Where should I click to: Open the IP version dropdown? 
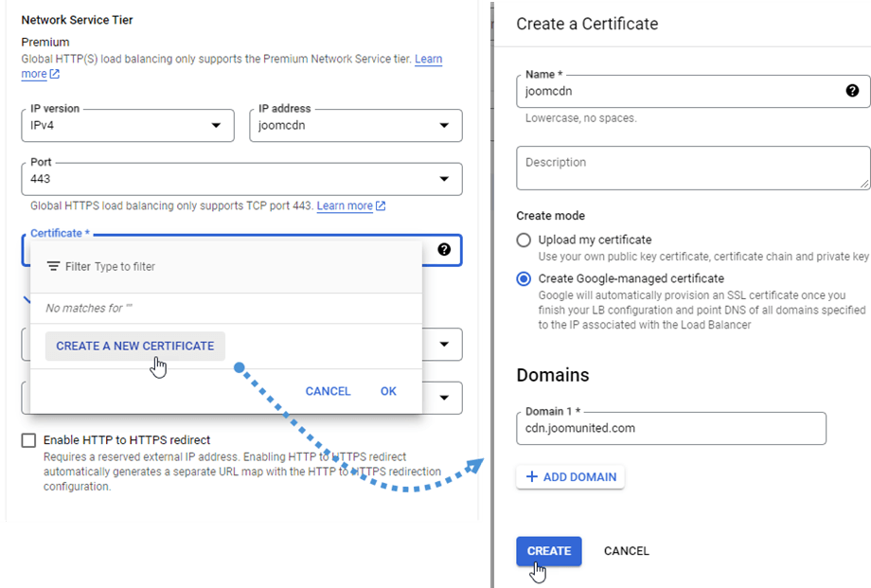pyautogui.click(x=127, y=126)
